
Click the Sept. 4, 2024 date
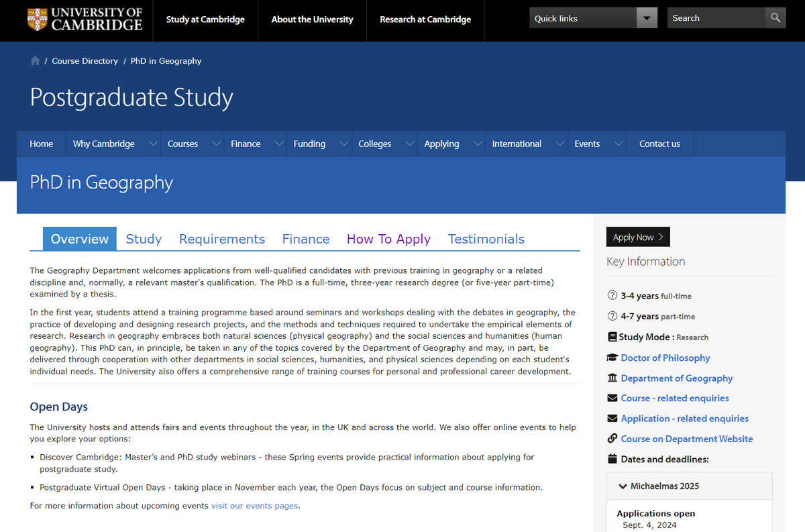(x=649, y=525)
